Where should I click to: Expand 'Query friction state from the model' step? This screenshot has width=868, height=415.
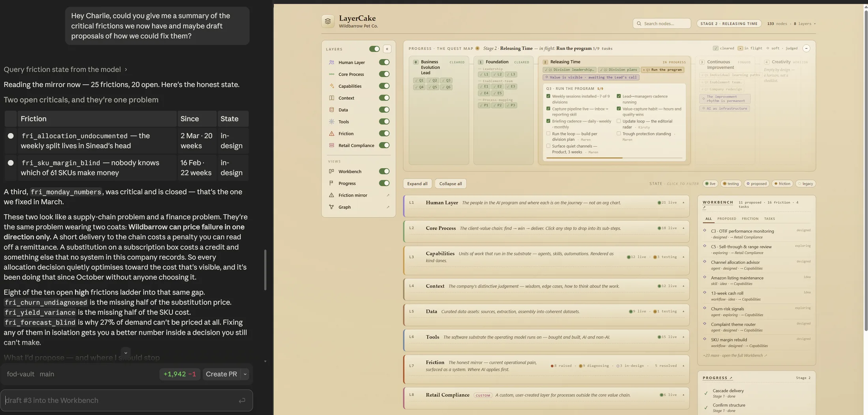pos(65,69)
